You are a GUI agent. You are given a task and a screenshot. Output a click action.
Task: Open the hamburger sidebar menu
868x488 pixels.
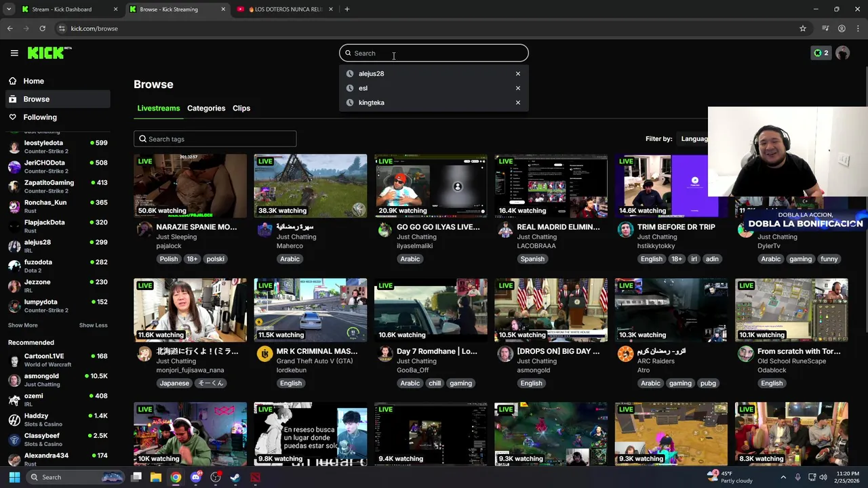click(x=14, y=53)
